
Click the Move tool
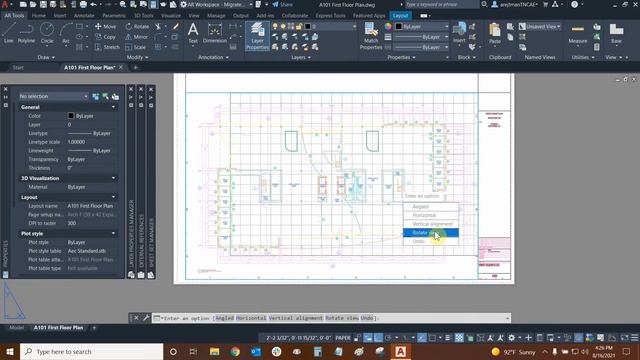click(105, 27)
